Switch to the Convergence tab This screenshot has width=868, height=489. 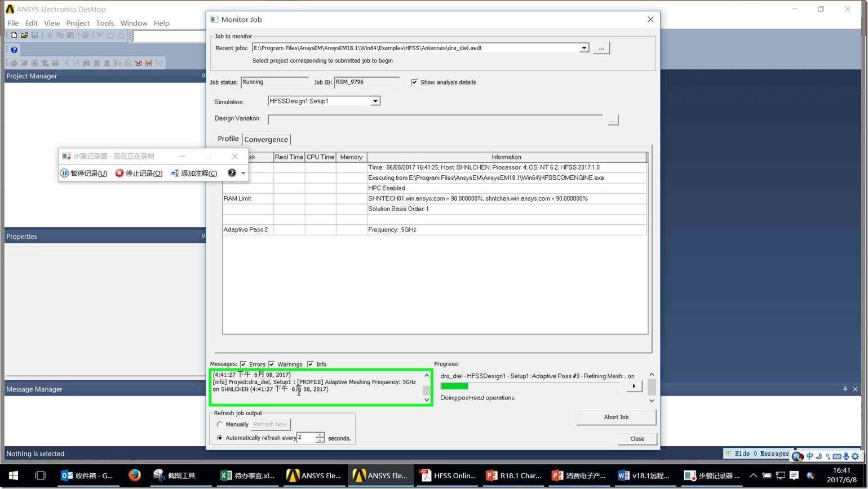coord(266,139)
